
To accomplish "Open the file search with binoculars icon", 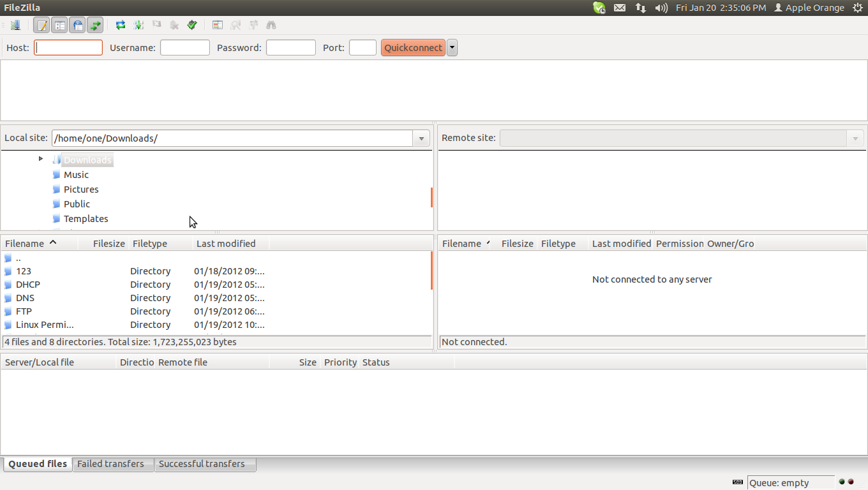I will point(271,25).
